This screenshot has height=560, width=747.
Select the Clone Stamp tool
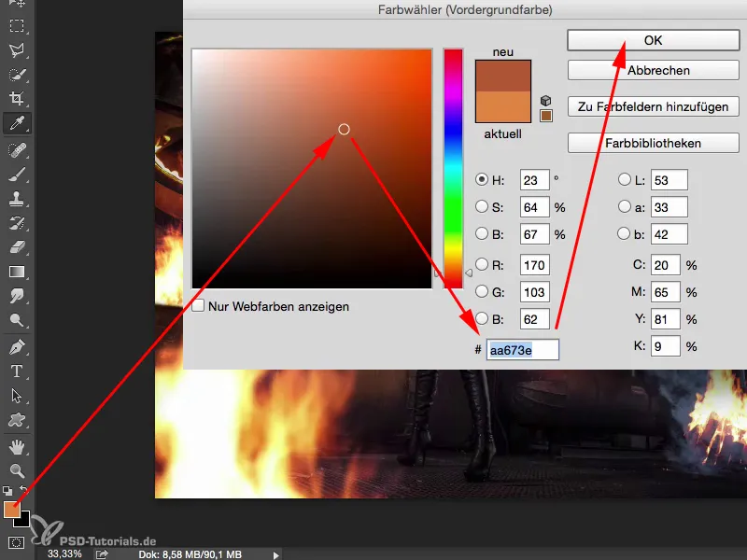17,199
